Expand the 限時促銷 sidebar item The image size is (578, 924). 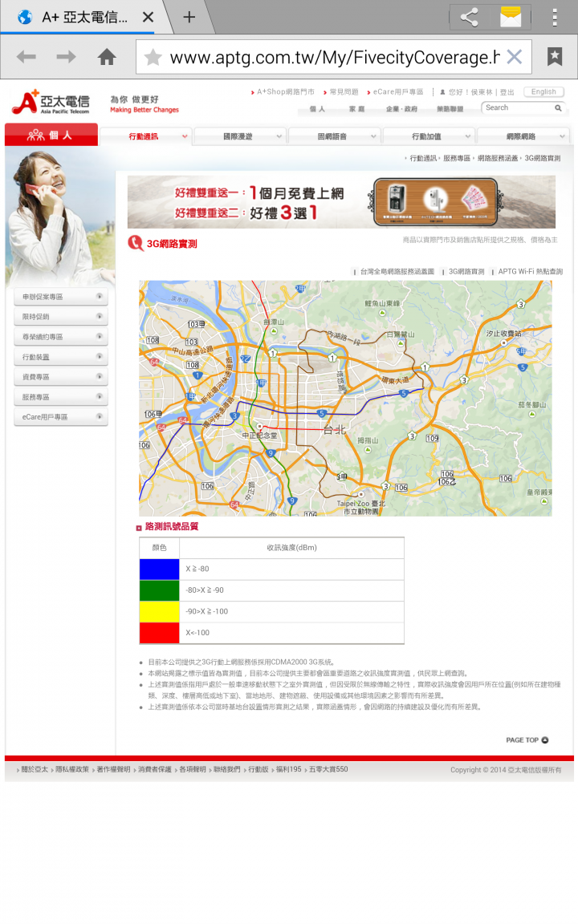[61, 317]
